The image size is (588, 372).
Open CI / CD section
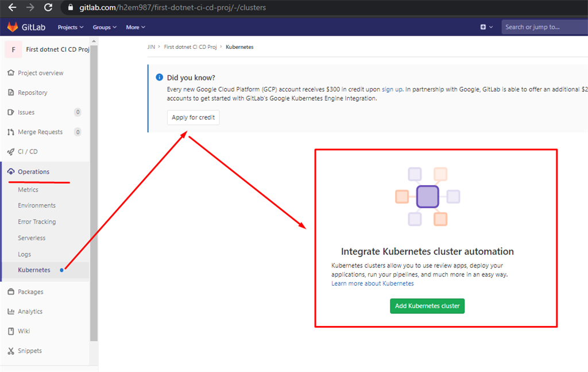point(28,152)
